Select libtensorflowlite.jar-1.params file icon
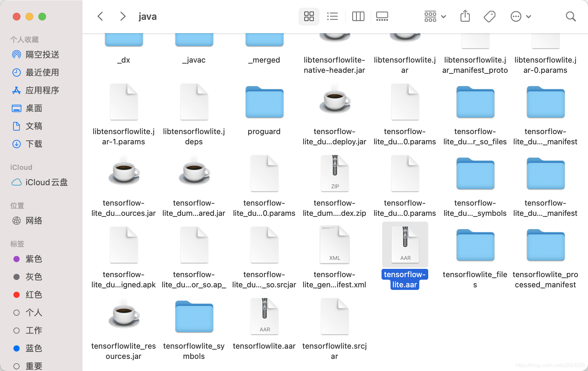The width and height of the screenshot is (588, 371). (124, 102)
